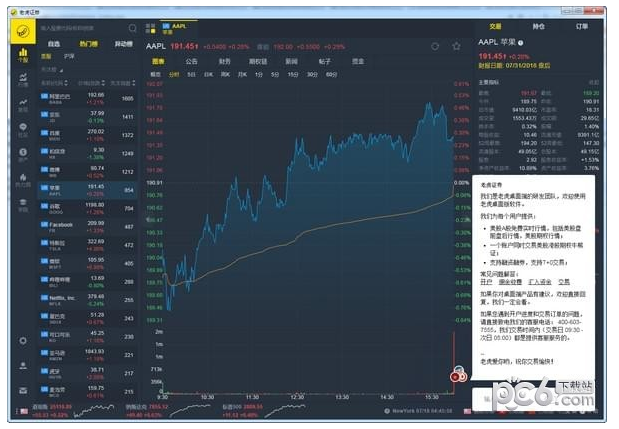The image size is (619, 429).
Task: Open the bar-chart stocks icon in sidebar
Action: pos(23,54)
